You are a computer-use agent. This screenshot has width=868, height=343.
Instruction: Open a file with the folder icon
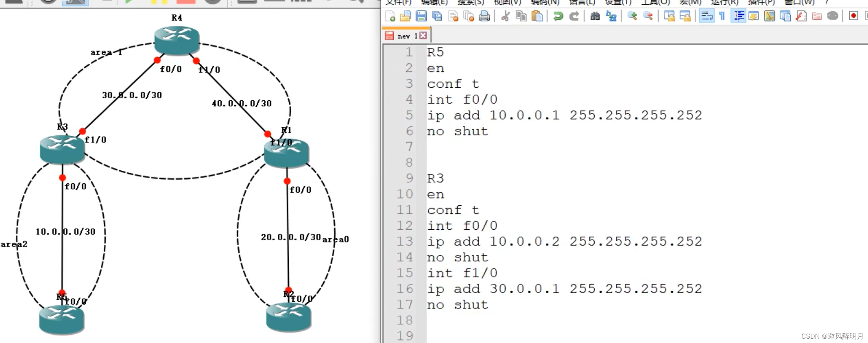pos(405,16)
